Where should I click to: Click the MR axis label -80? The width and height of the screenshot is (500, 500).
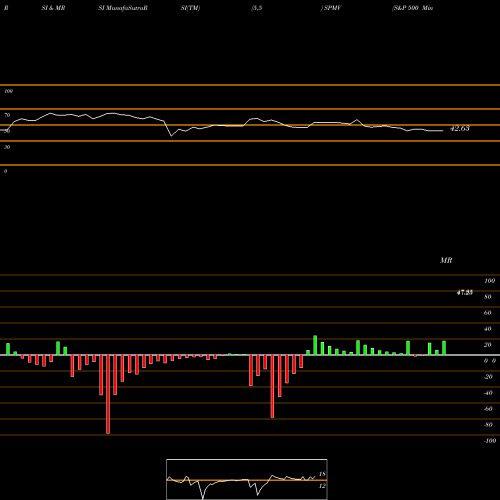point(488,425)
